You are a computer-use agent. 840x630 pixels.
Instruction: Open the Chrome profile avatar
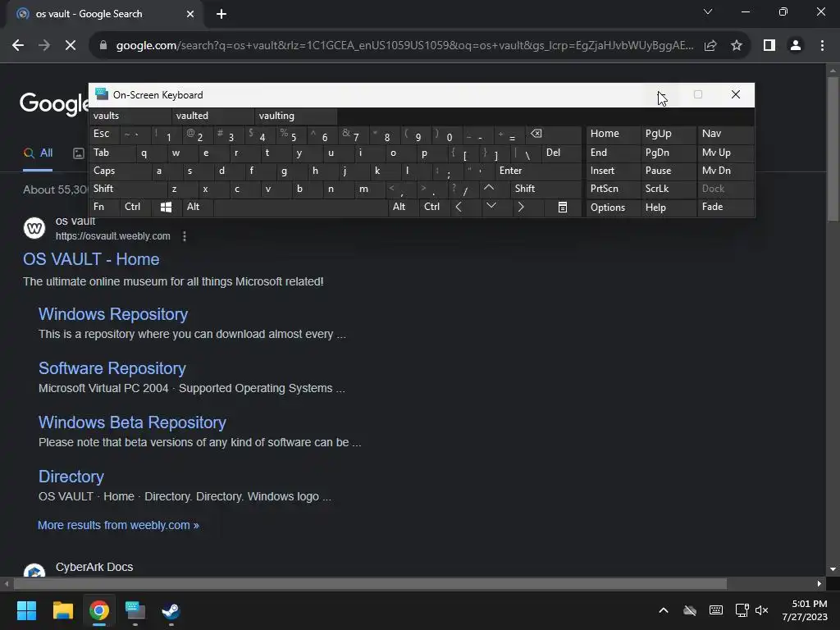(796, 46)
